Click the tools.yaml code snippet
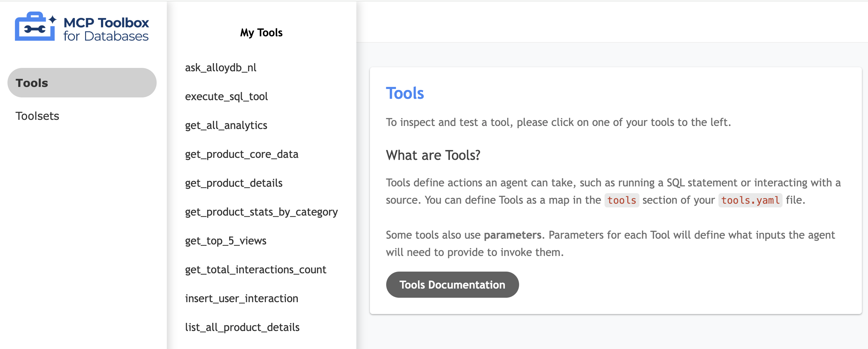Viewport: 868px width, 349px height. click(749, 200)
